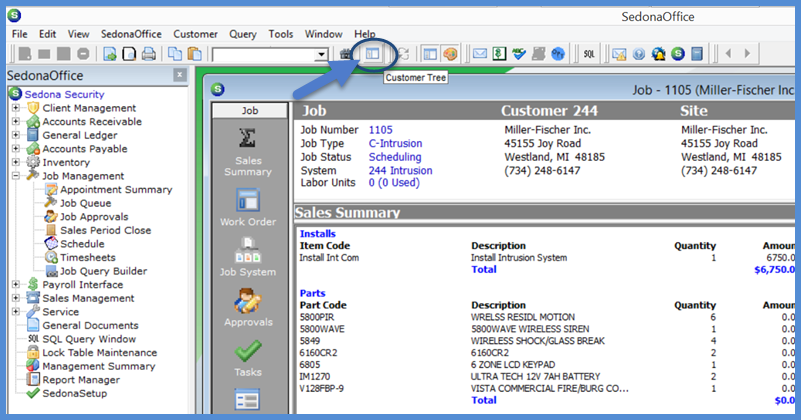
Task: Click the blue calculator toolbar icon
Action: tap(697, 54)
